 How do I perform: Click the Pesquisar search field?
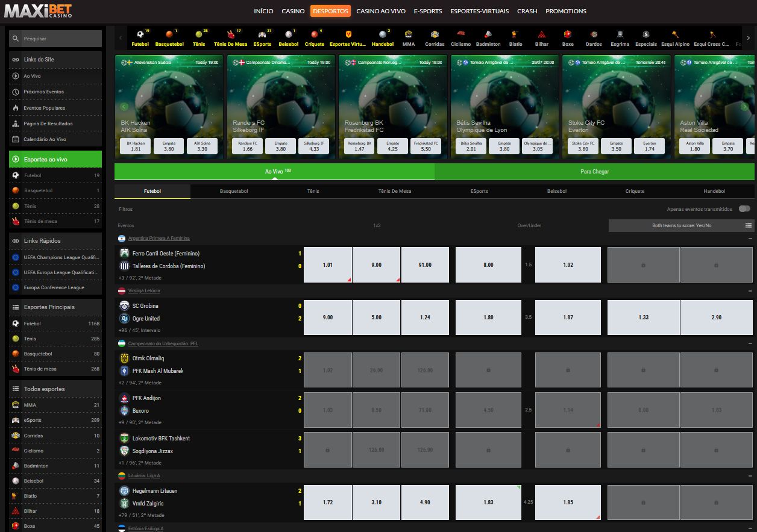pos(55,39)
